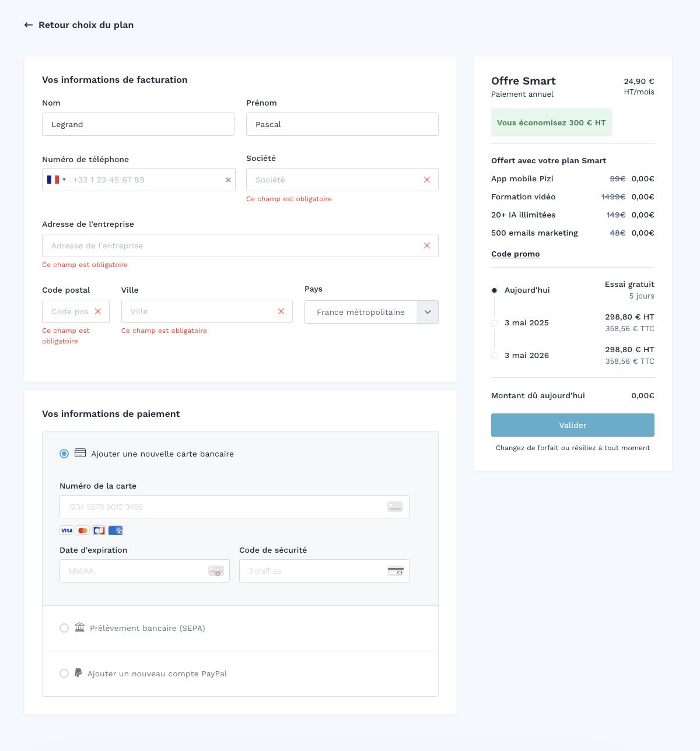Select Prélèvement bancaire (SEPA) radio
Image resolution: width=700 pixels, height=751 pixels.
pos(64,628)
